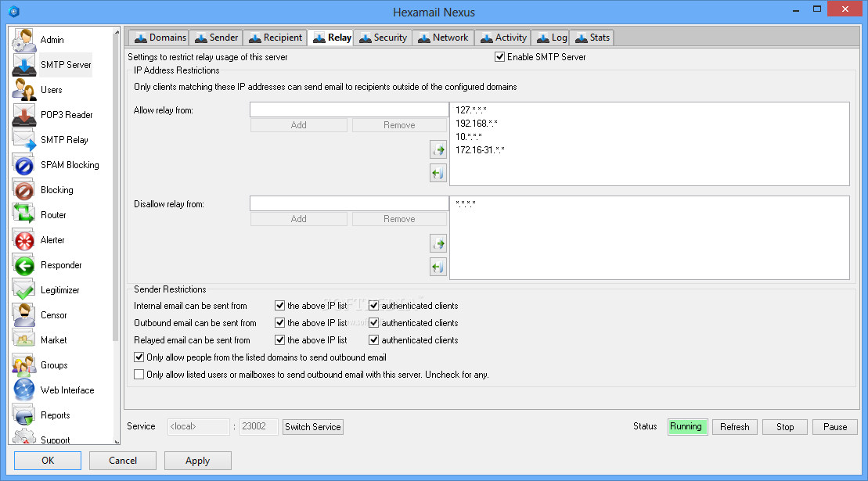Toggle Enable SMTP Server checkbox
Viewport: 868px width, 481px height.
499,57
